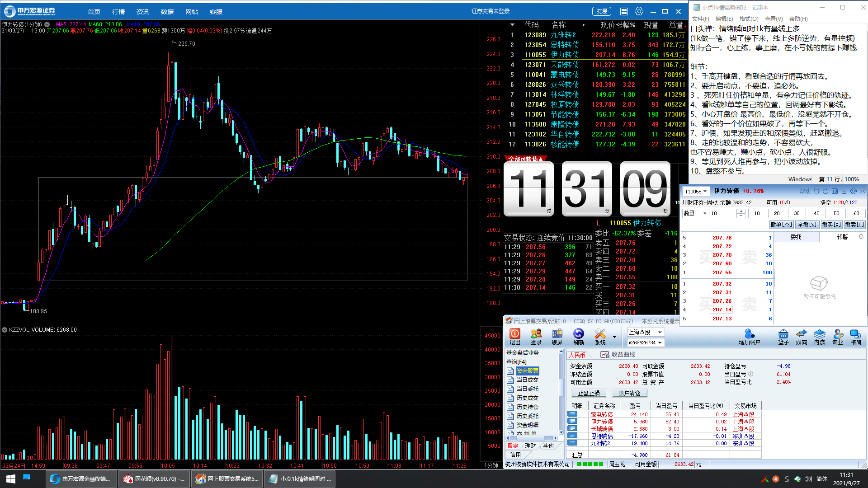Select 天能转债 row in quote list
The width and height of the screenshot is (868, 488).
pyautogui.click(x=595, y=65)
